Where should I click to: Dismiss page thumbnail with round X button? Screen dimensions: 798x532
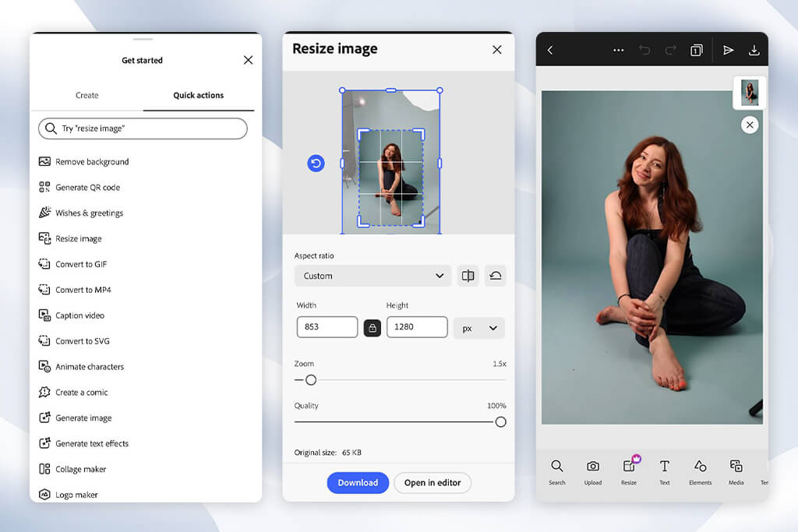pyautogui.click(x=750, y=125)
